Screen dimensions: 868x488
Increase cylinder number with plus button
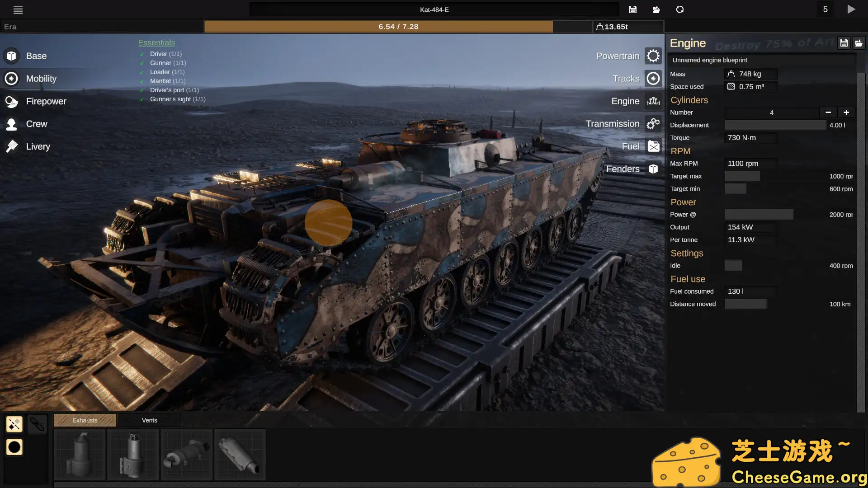click(x=846, y=113)
